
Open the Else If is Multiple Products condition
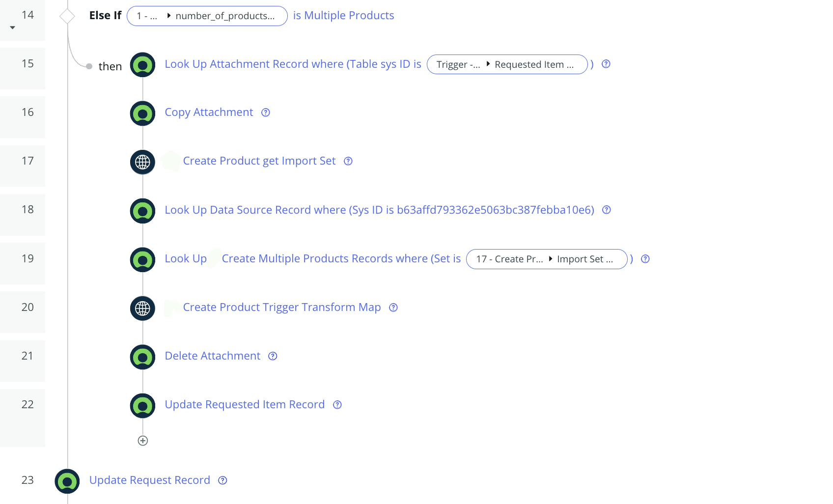(344, 15)
